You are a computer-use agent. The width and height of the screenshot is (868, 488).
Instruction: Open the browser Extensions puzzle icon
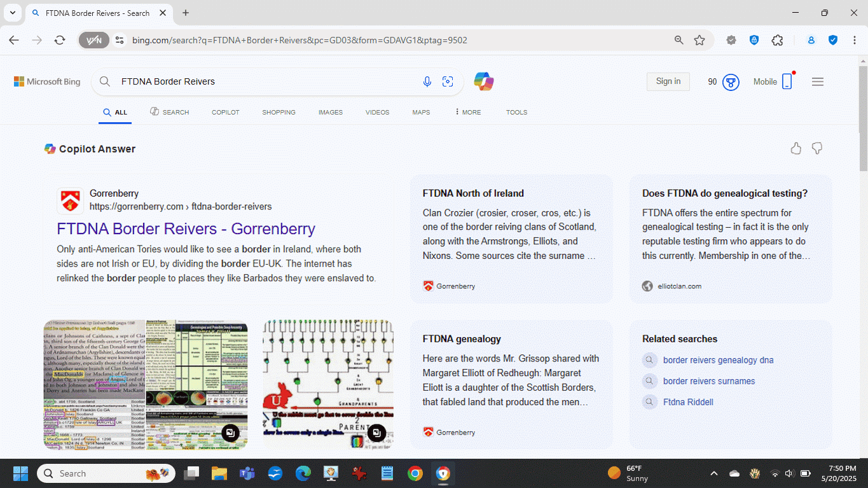tap(777, 40)
